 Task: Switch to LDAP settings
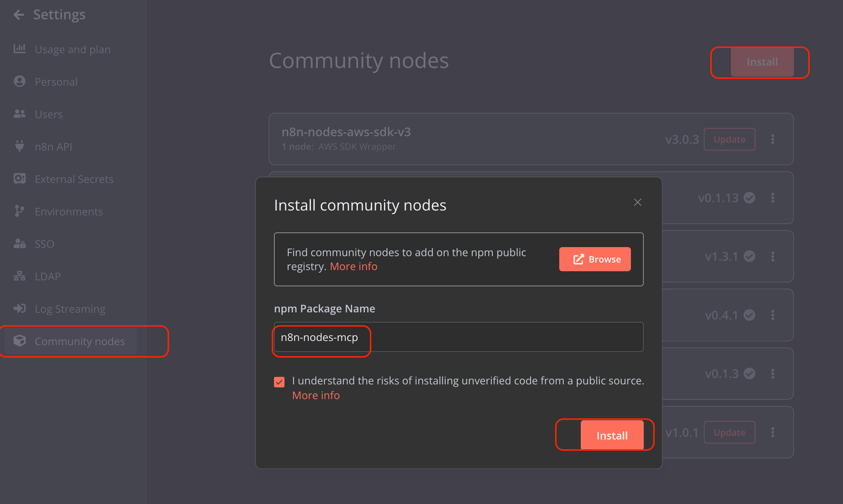pyautogui.click(x=19, y=276)
